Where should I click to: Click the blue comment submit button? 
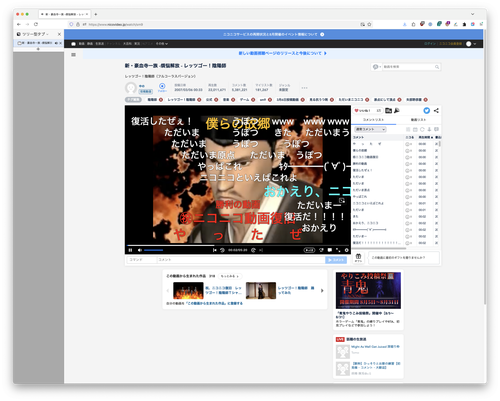click(x=336, y=260)
